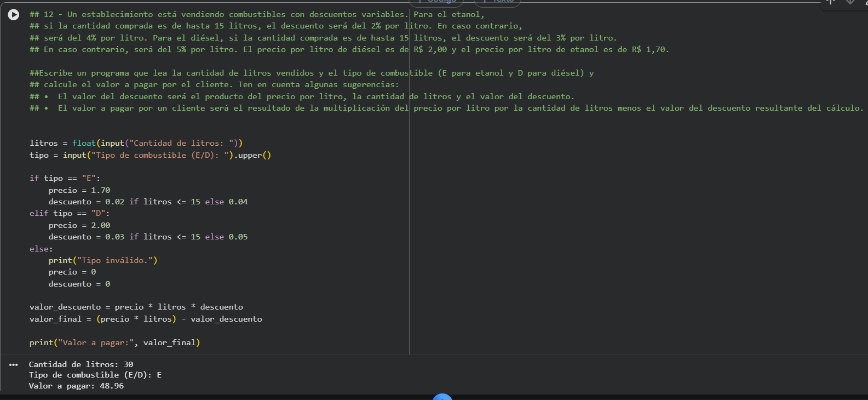
Task: Click the line 'print("Tipo inválido.")'
Action: [x=103, y=261]
